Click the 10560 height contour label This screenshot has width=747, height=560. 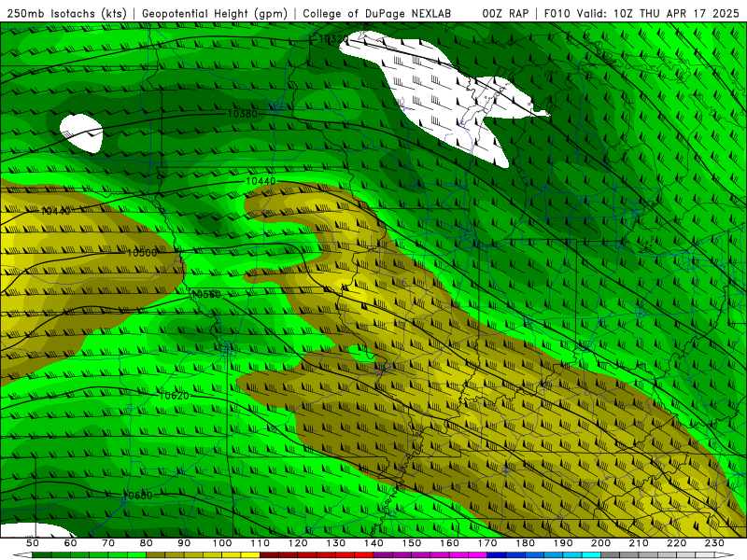click(x=205, y=295)
